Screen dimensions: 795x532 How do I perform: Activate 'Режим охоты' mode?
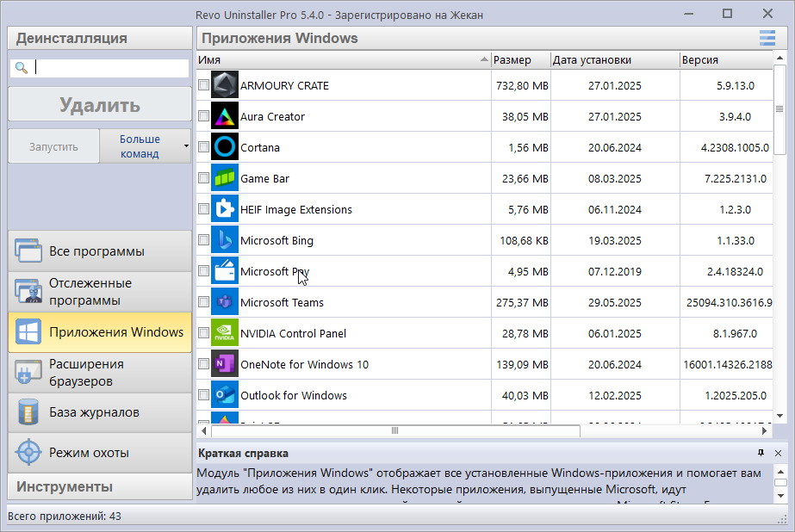(100, 452)
